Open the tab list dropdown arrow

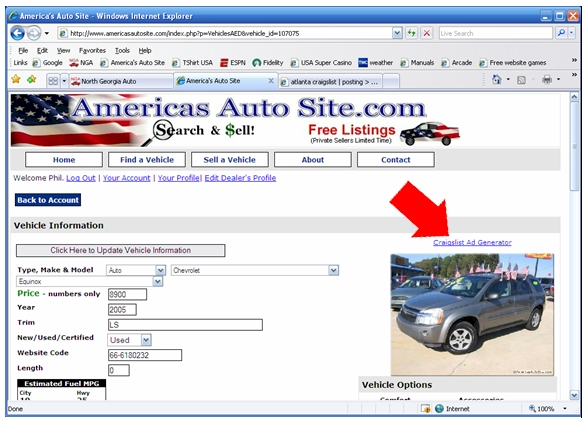point(64,81)
